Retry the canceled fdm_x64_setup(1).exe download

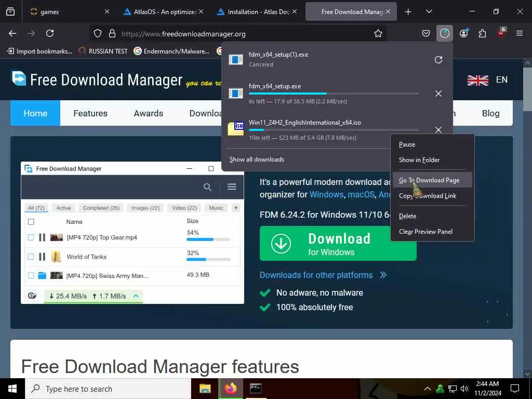(438, 60)
